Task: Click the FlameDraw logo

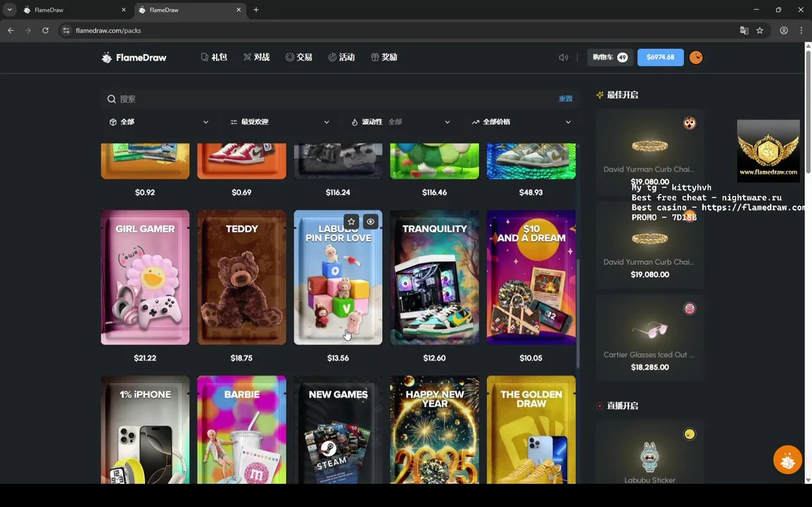Action: pos(134,58)
